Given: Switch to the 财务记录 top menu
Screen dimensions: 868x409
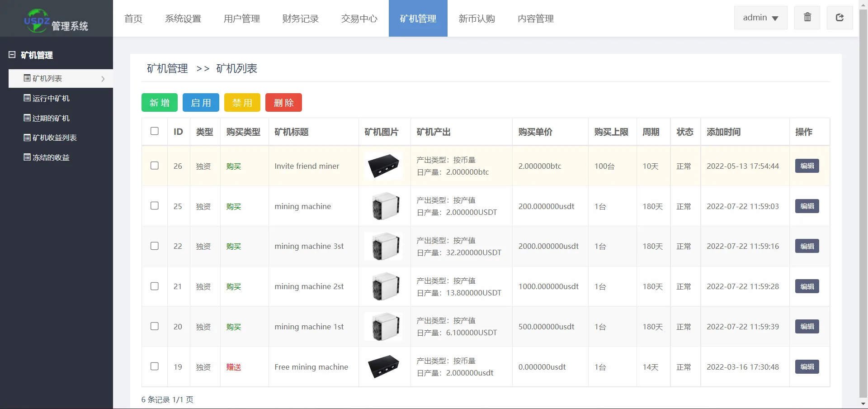Looking at the screenshot, I should pos(300,19).
